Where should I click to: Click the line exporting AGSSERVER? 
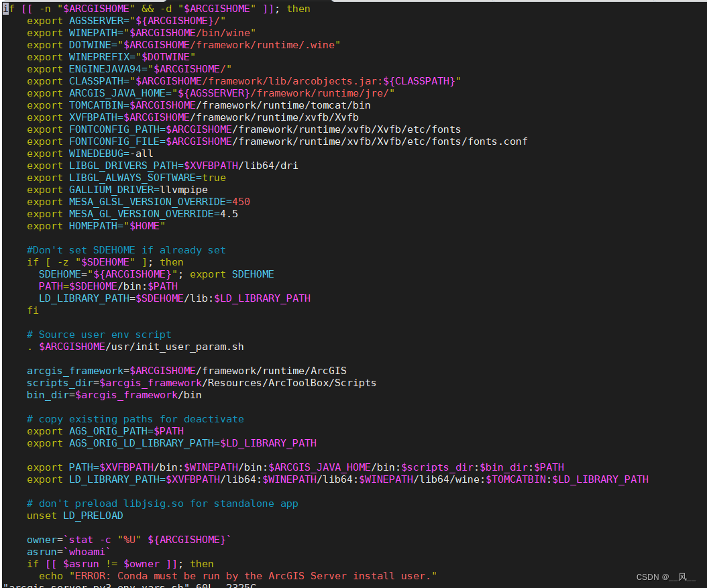tap(126, 21)
